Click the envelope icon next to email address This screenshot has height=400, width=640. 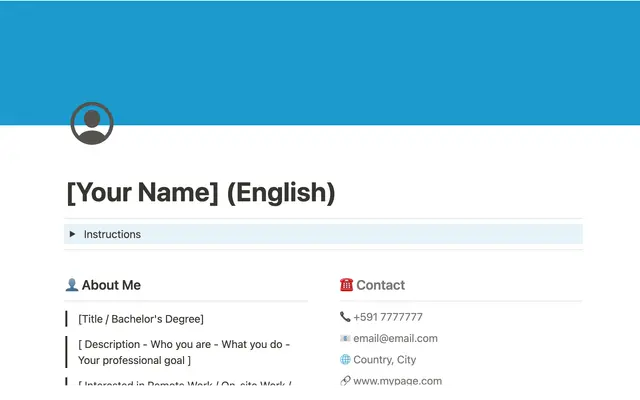point(345,338)
